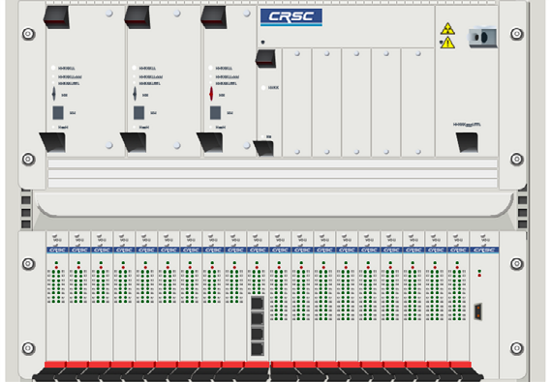Viewport: 550px width, 382px height.
Task: Toggle the SW switch on the first power module
Action: click(58, 113)
